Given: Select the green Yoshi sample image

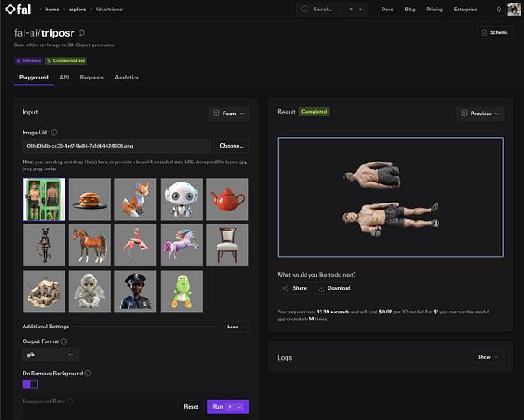Looking at the screenshot, I should tap(182, 292).
